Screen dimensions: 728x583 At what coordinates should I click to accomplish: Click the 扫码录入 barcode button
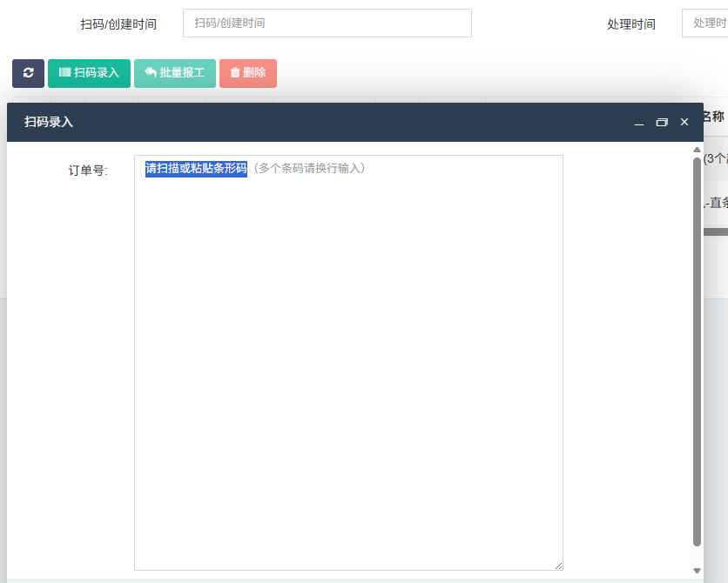pos(89,73)
